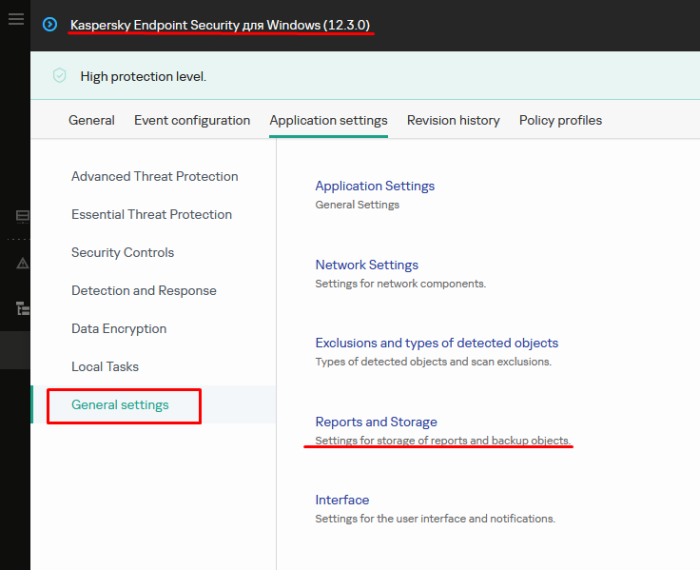Open the Data Encryption section
Viewport: 700px width, 570px height.
coord(118,329)
